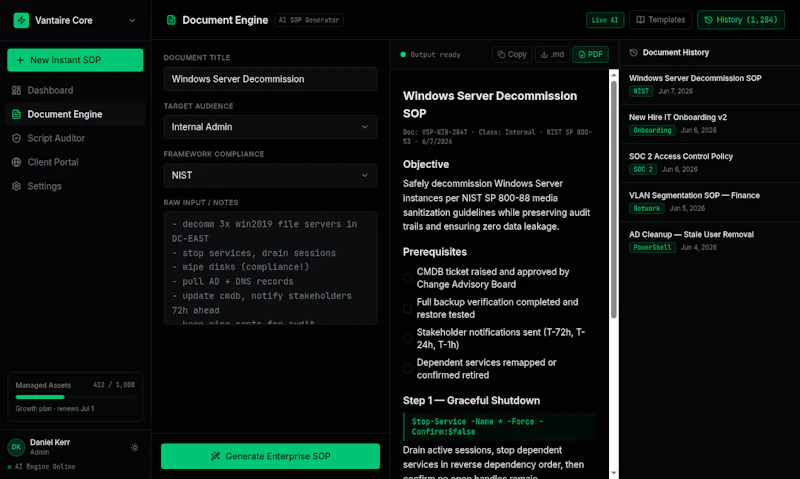Download output as .md file
Viewport: 800px width, 479px height.
click(552, 54)
